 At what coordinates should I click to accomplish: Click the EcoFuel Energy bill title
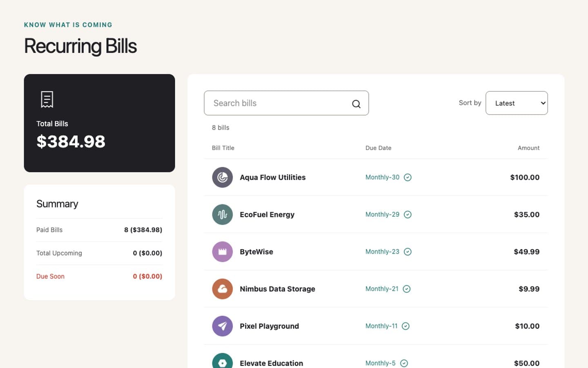point(267,215)
